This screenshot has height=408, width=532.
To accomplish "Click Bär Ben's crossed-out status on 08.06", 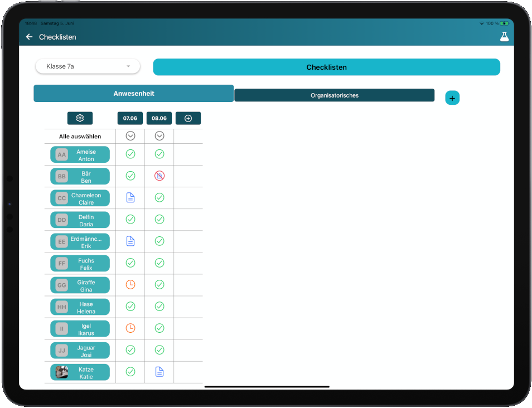I will click(x=159, y=176).
